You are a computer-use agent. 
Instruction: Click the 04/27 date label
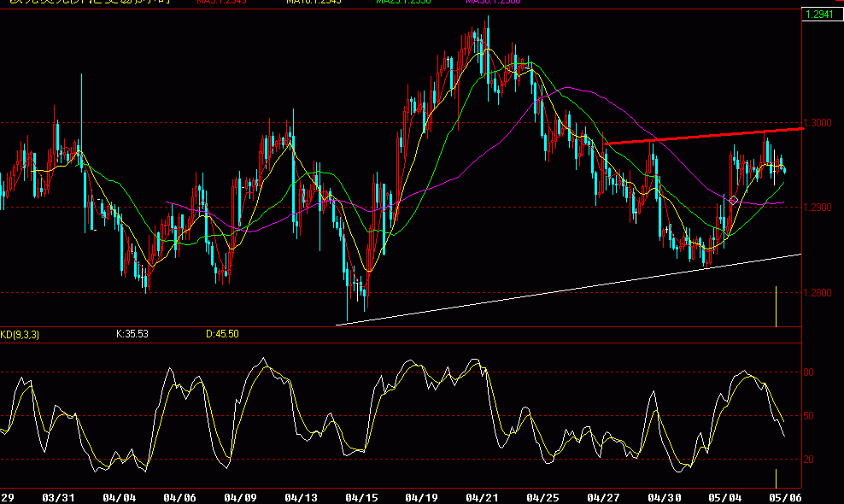pyautogui.click(x=603, y=497)
